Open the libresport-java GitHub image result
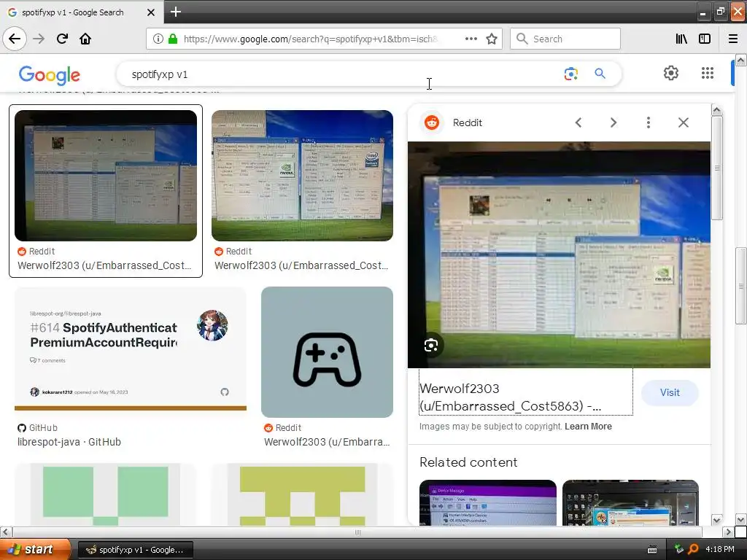 click(x=131, y=349)
